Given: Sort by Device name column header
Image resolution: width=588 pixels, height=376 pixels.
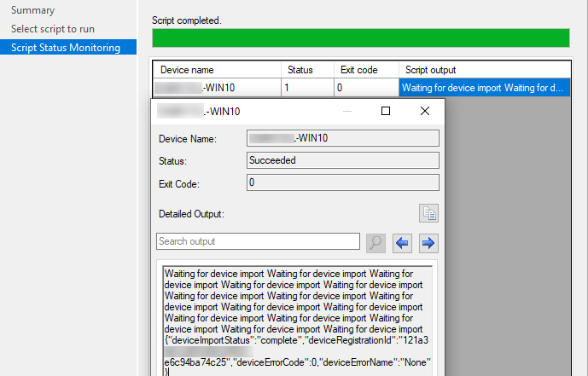Looking at the screenshot, I should [x=217, y=70].
